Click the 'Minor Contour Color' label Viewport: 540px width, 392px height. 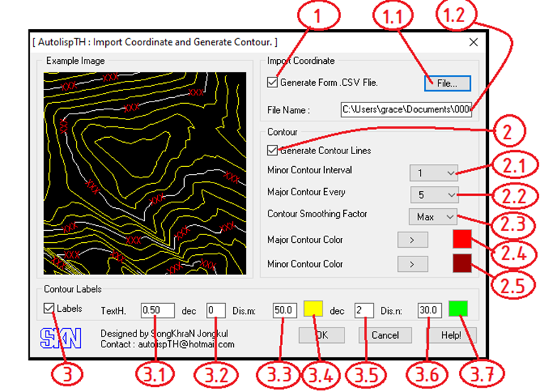(x=305, y=264)
